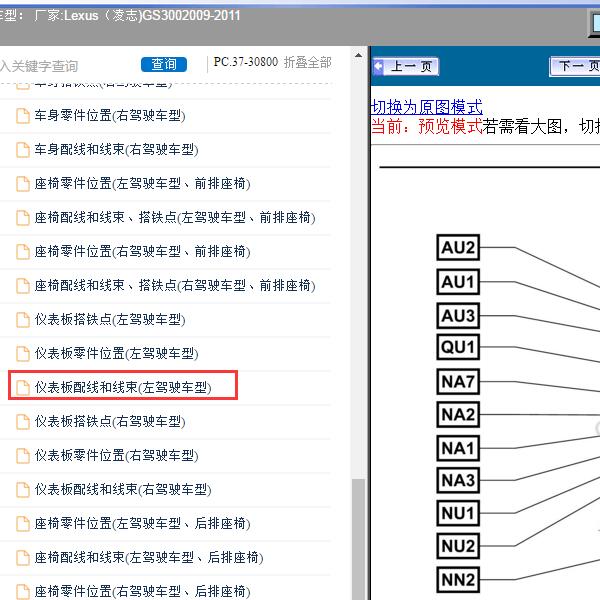Click the NA3 connector box in diagram
This screenshot has width=600, height=600.
click(x=458, y=480)
